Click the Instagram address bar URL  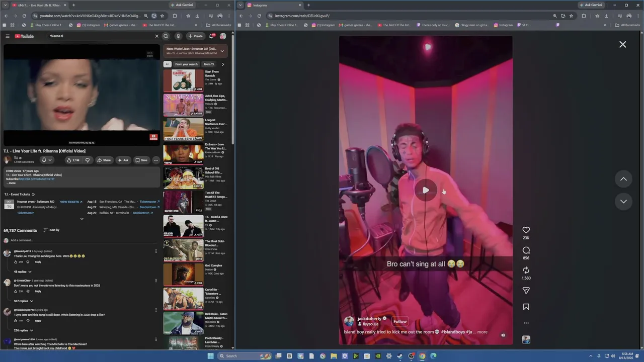[302, 16]
